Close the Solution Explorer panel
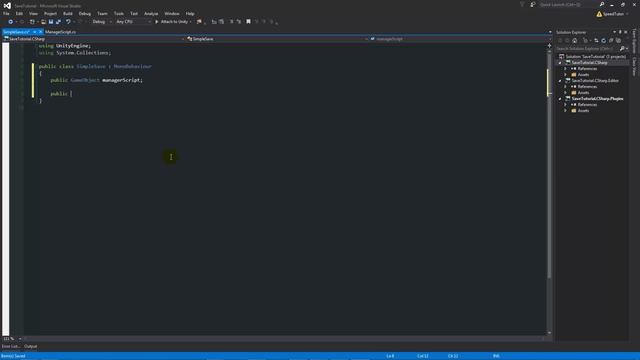Screen dimensions: 640x360 626,32
